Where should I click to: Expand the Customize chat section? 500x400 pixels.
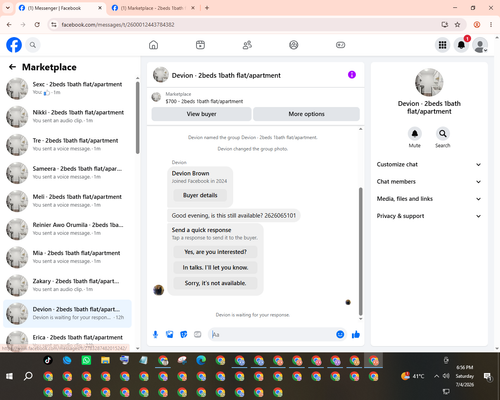(x=429, y=164)
